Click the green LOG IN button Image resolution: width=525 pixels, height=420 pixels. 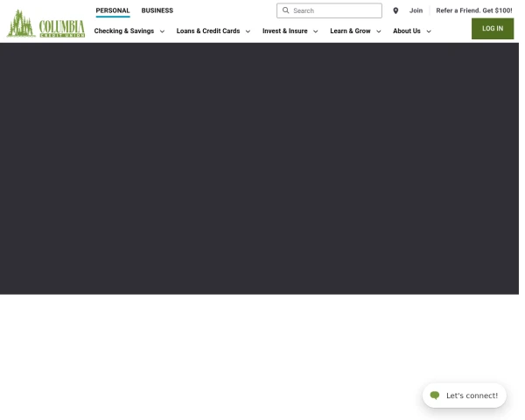[x=493, y=29]
